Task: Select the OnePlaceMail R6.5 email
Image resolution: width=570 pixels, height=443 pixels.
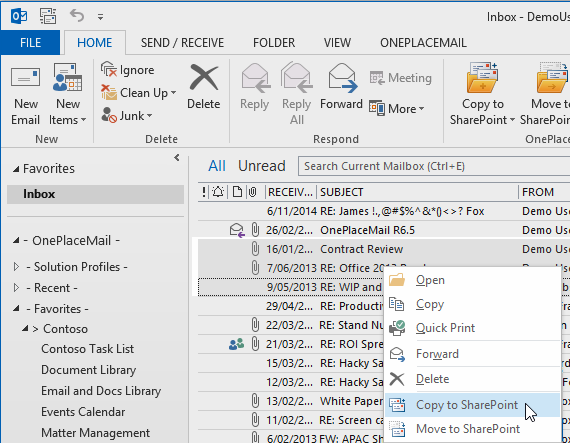Action: 384,230
